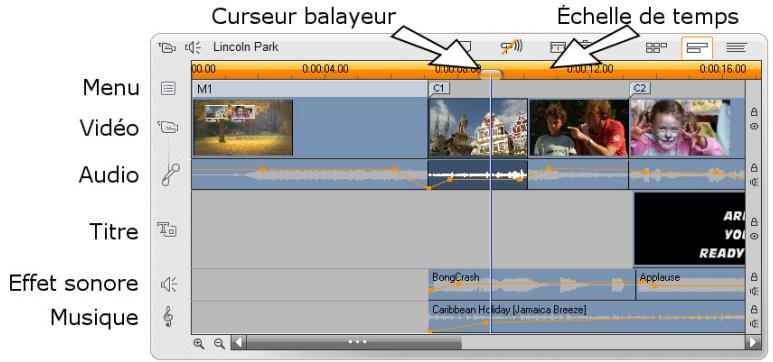Lock the original Audio track

(x=754, y=168)
